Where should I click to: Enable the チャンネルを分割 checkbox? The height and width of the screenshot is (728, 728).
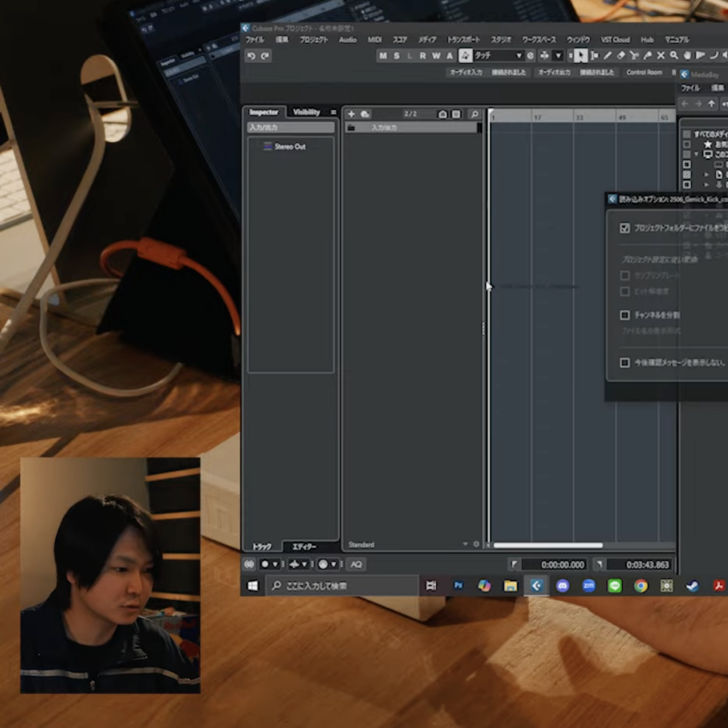tap(625, 315)
